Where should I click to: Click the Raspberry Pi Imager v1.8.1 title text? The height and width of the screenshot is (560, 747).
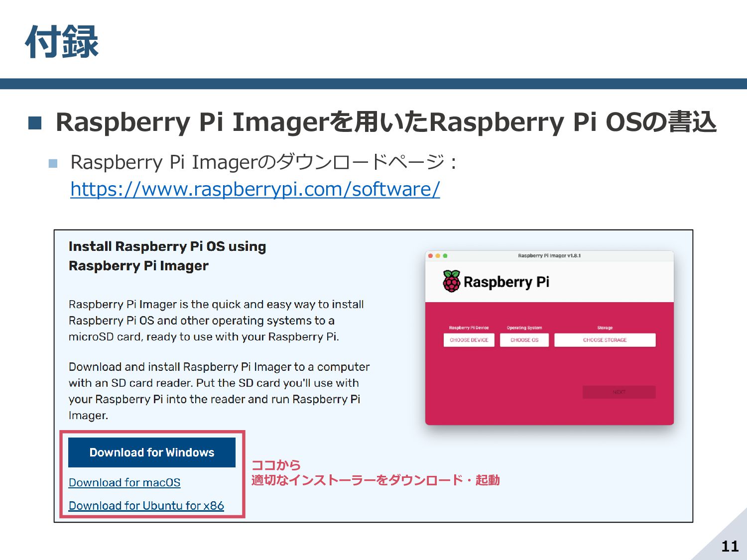[549, 256]
